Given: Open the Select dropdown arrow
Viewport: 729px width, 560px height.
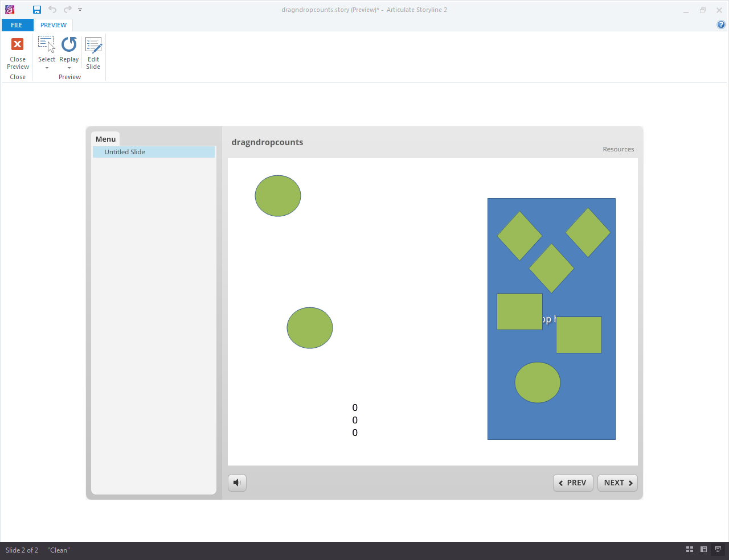Looking at the screenshot, I should [46, 68].
